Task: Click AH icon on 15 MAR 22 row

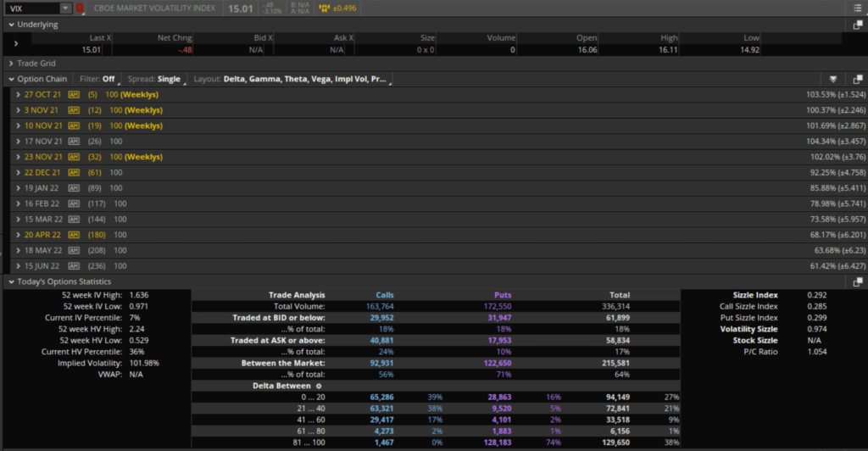Action: 74,219
